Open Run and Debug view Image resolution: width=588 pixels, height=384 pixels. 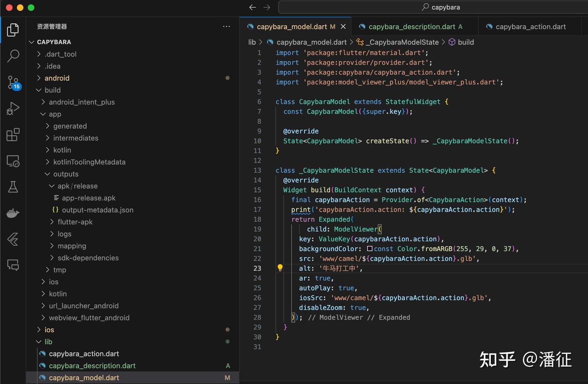click(13, 109)
